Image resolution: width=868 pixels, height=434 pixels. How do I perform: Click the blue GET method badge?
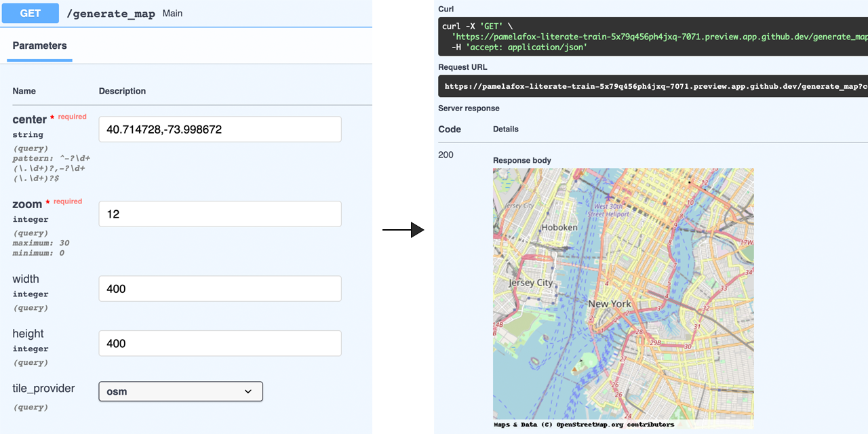pyautogui.click(x=31, y=13)
